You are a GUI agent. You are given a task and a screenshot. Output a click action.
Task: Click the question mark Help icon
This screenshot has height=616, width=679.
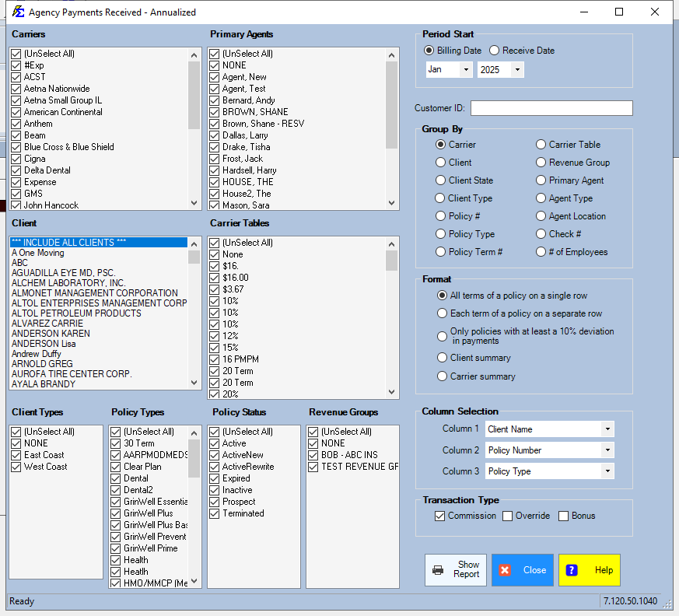pyautogui.click(x=572, y=570)
